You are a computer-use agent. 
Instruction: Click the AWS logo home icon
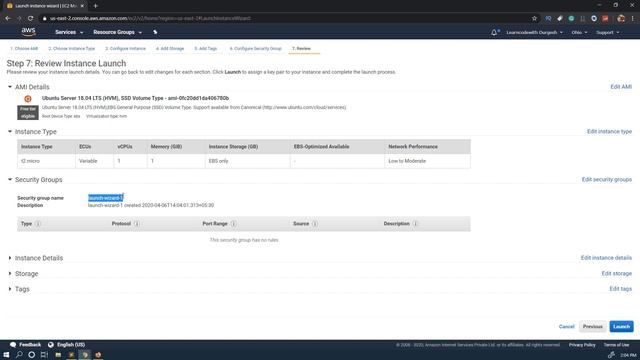(28, 32)
